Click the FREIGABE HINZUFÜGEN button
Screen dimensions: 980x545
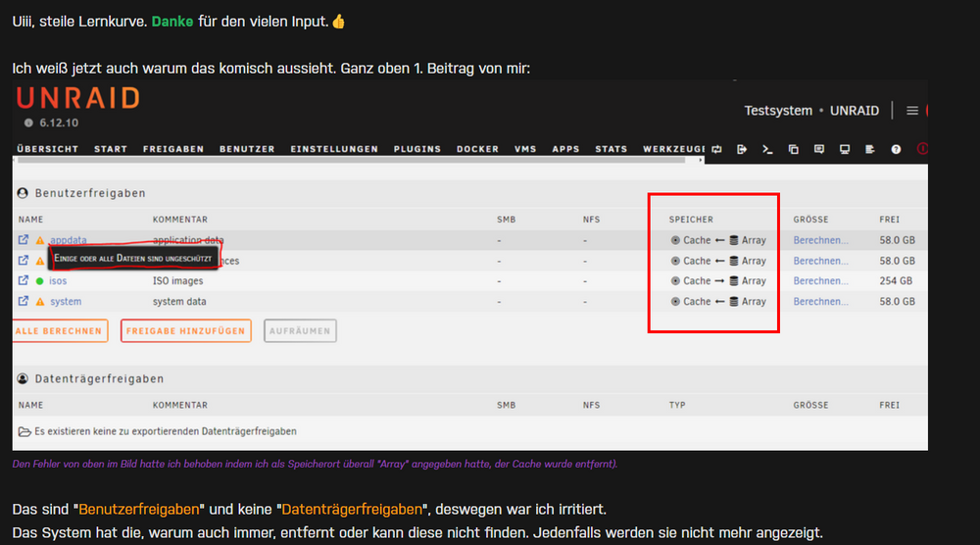pyautogui.click(x=185, y=330)
